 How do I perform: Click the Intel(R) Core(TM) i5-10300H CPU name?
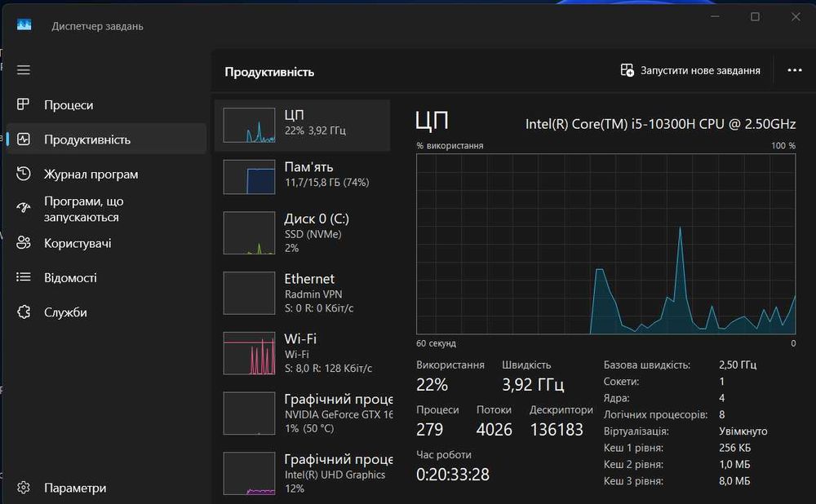pos(660,124)
